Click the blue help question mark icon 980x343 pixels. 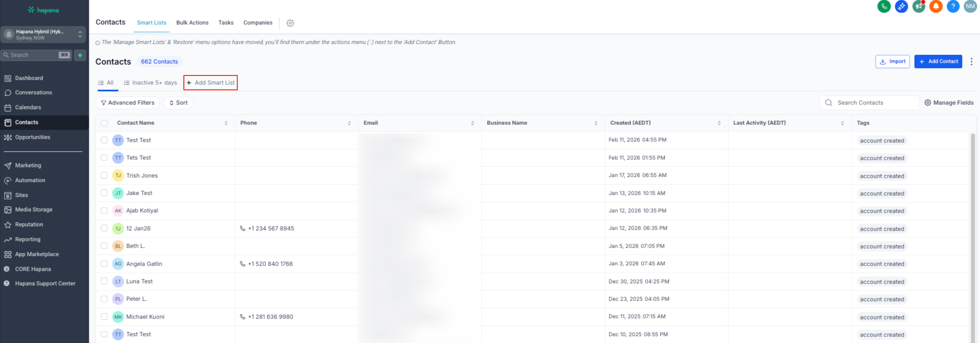953,6
